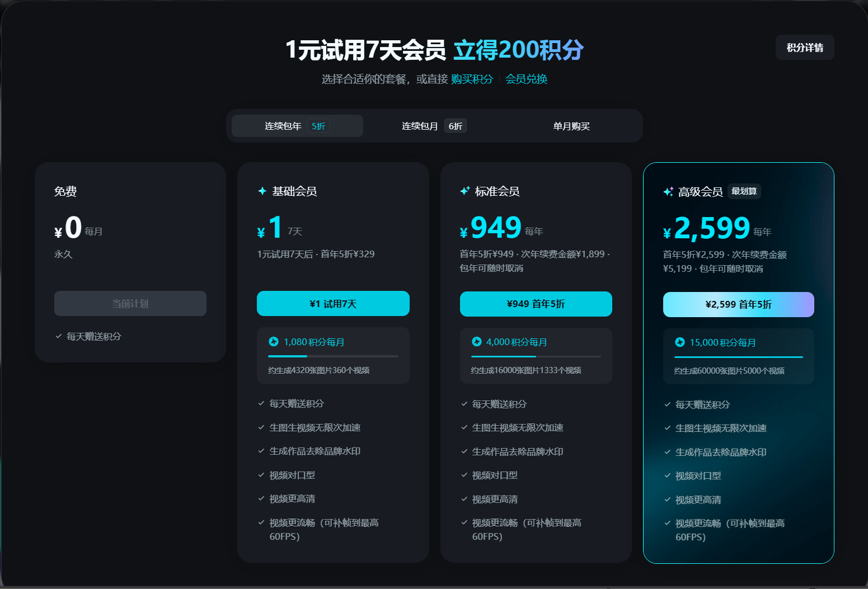Open the 会员兑换 link

[x=526, y=79]
